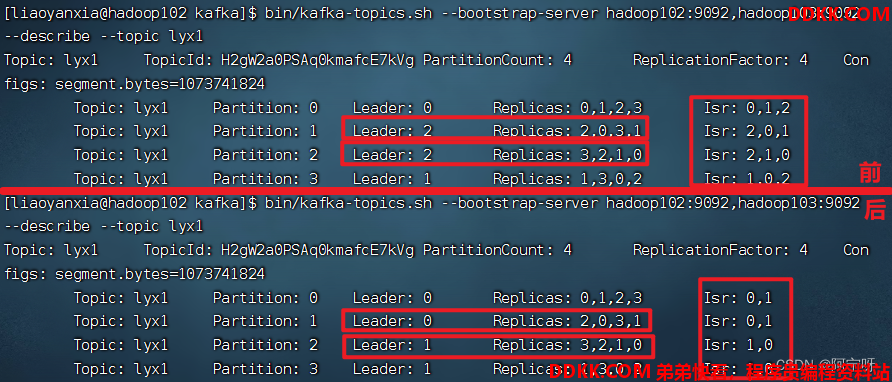Click 'Leader: 1' in the row with Replicas: 1,3,0,2
892x382 pixels.
(393, 179)
